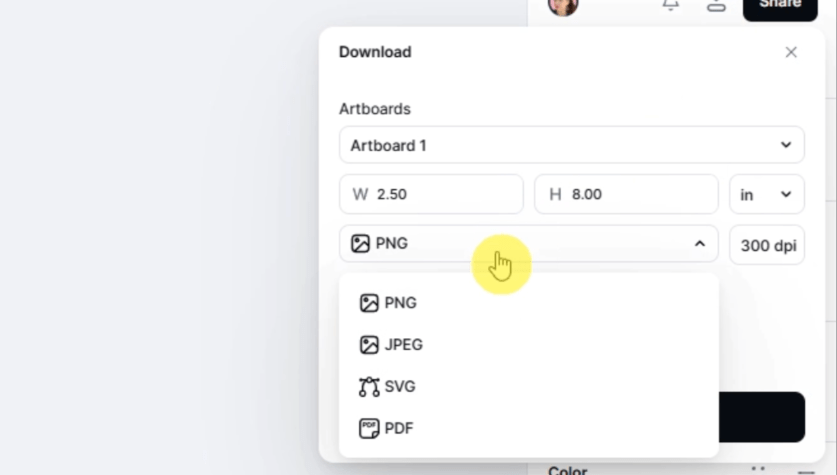The width and height of the screenshot is (837, 475).
Task: Click the JPEG image icon in the list
Action: (x=369, y=345)
